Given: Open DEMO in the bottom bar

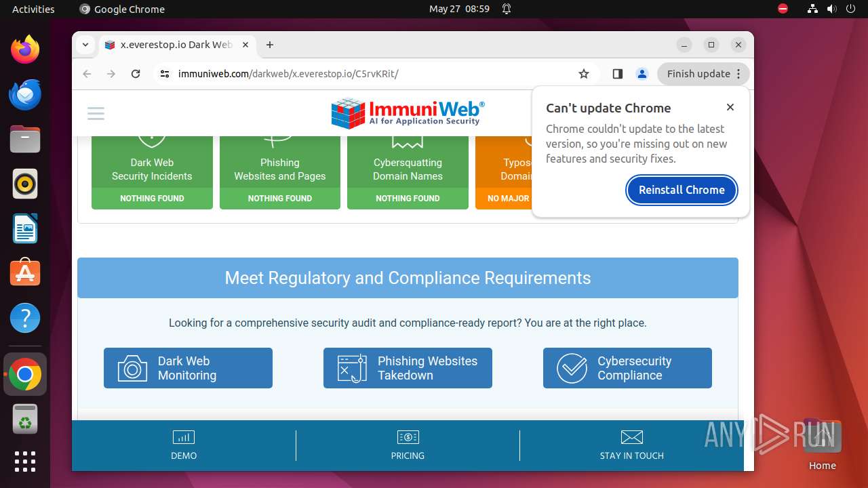Looking at the screenshot, I should [184, 445].
